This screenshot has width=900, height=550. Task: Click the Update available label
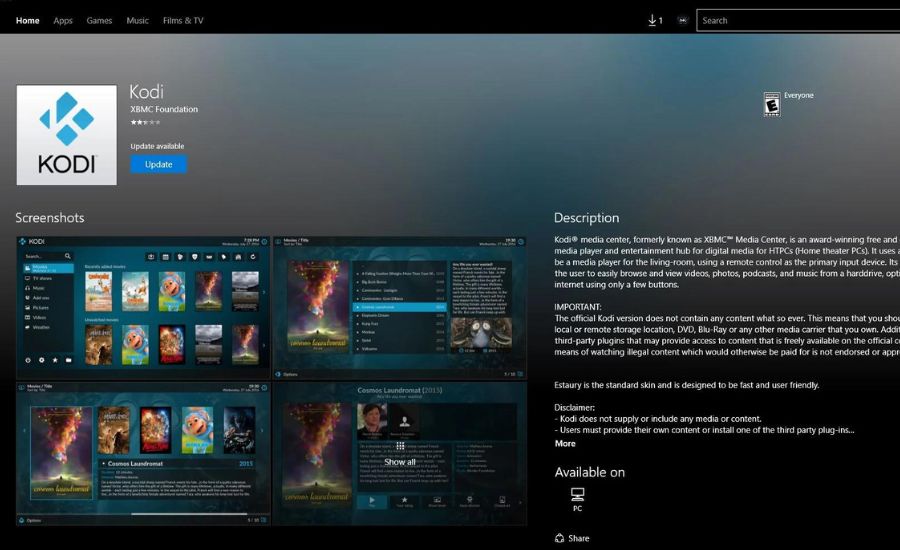(157, 146)
